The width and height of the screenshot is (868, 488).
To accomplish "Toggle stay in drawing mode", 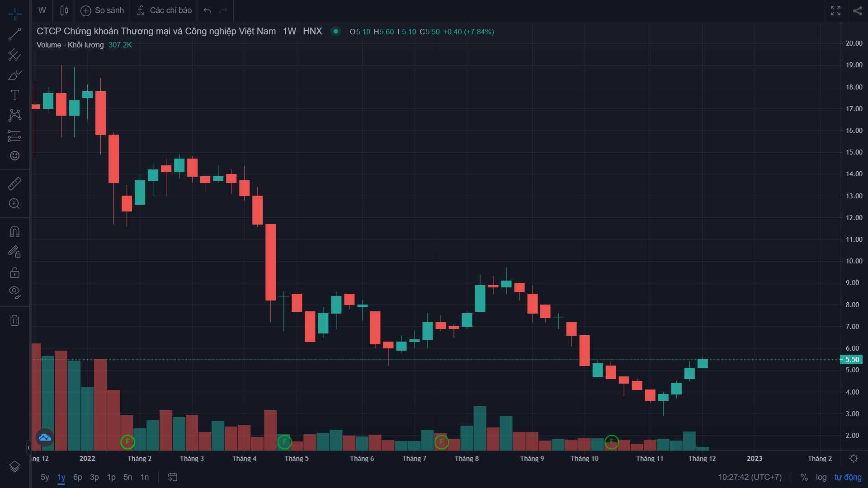I will 14,252.
